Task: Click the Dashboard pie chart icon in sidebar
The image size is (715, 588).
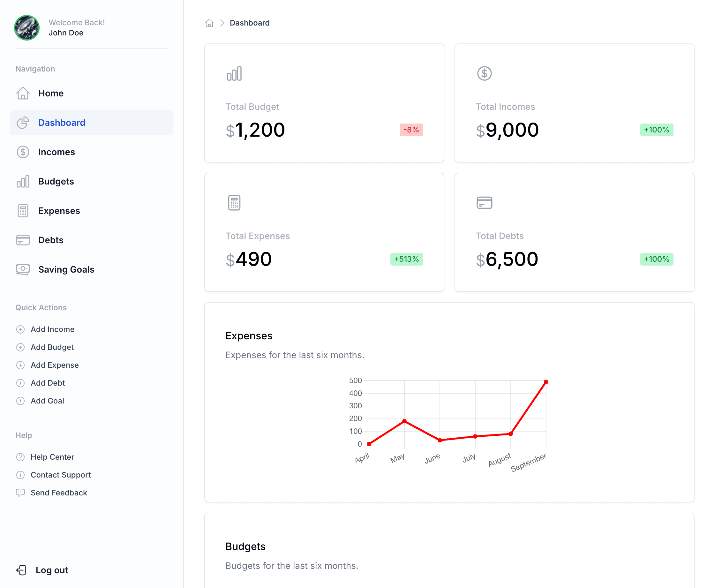Action: point(23,123)
